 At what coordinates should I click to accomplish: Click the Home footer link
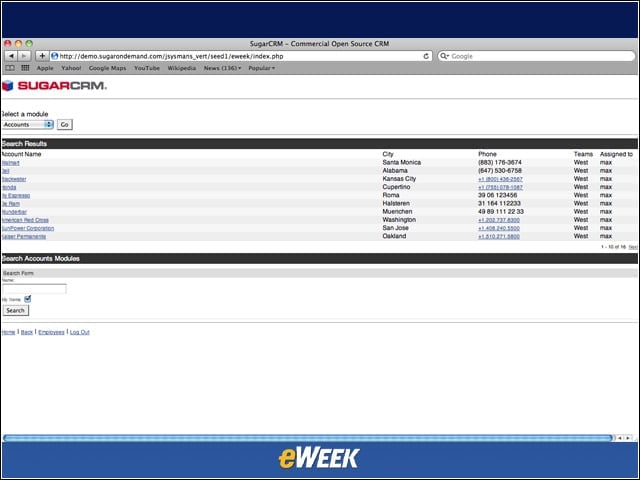point(9,332)
